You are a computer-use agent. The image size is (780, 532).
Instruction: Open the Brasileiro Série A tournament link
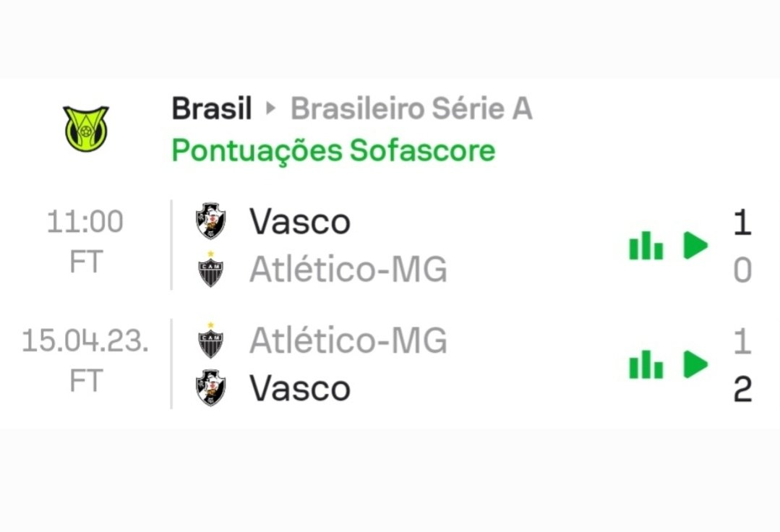(411, 109)
